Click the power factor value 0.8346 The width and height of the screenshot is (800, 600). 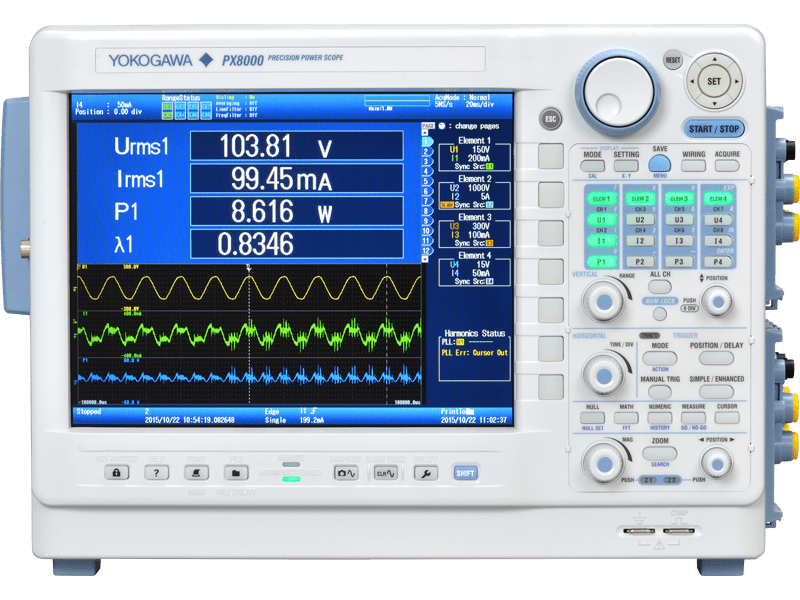click(297, 244)
